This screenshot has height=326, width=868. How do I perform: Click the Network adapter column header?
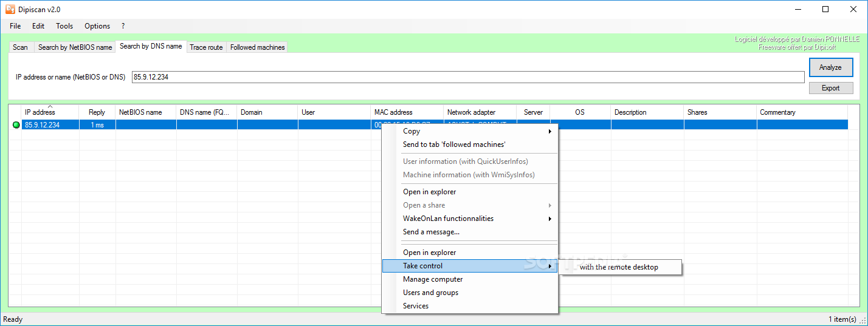[x=480, y=112]
